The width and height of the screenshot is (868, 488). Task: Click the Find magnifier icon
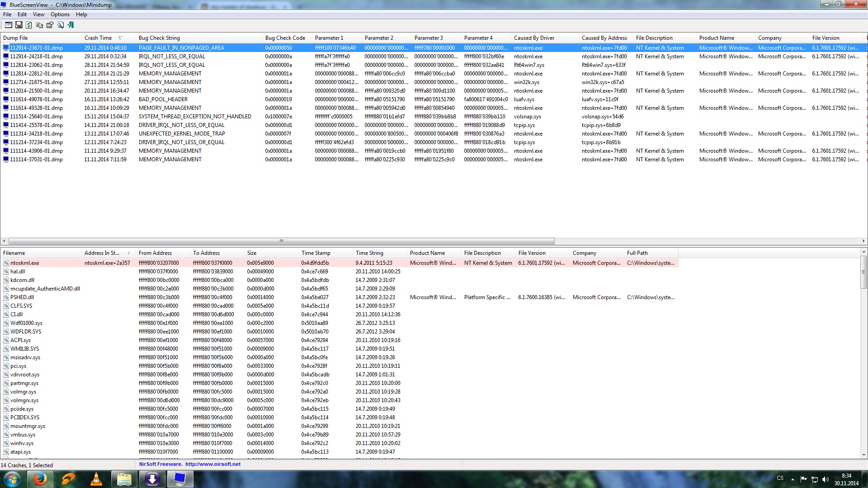(61, 25)
